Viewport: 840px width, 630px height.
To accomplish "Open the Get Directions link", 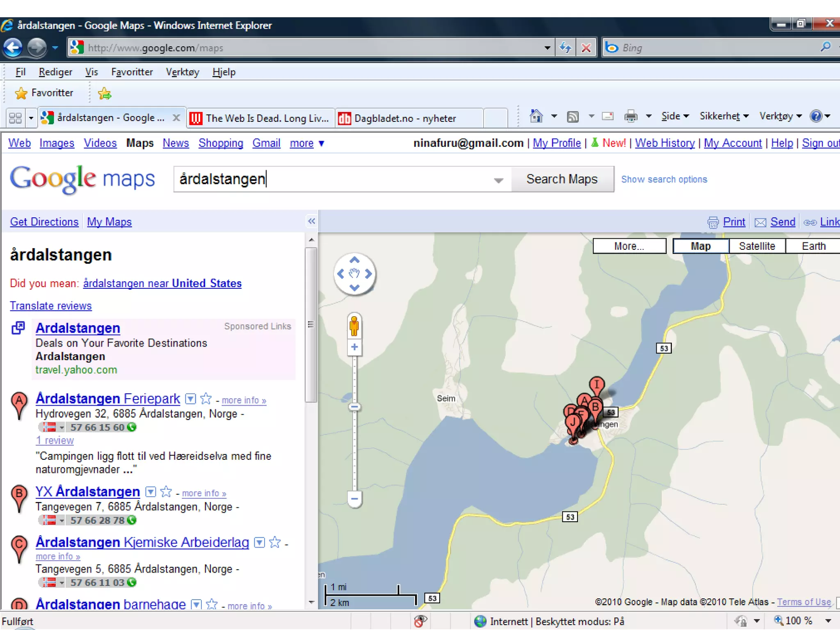I will coord(44,222).
